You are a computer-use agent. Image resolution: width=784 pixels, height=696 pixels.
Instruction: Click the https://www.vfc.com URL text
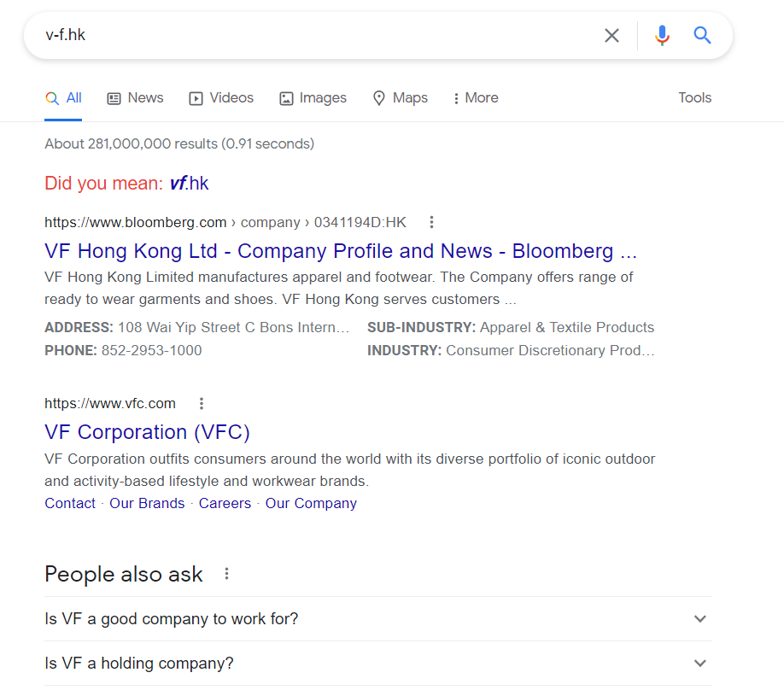110,403
